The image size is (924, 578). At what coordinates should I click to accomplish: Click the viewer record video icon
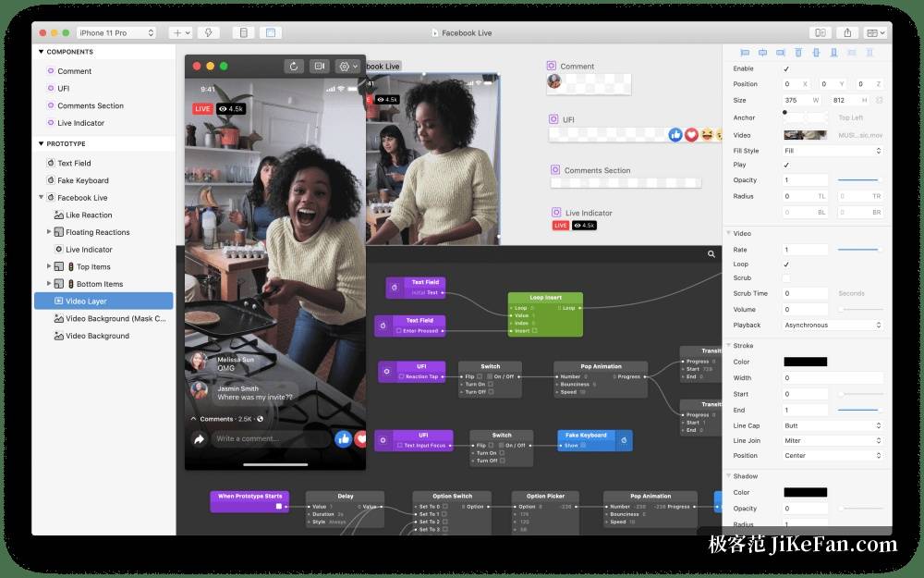coord(319,66)
